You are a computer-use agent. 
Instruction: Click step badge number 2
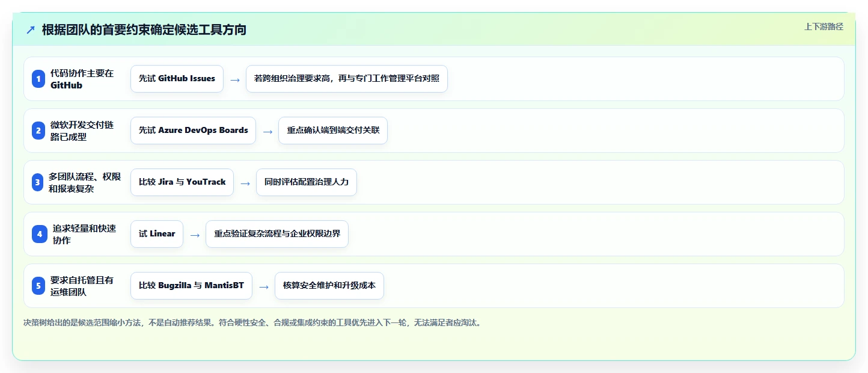tap(38, 131)
